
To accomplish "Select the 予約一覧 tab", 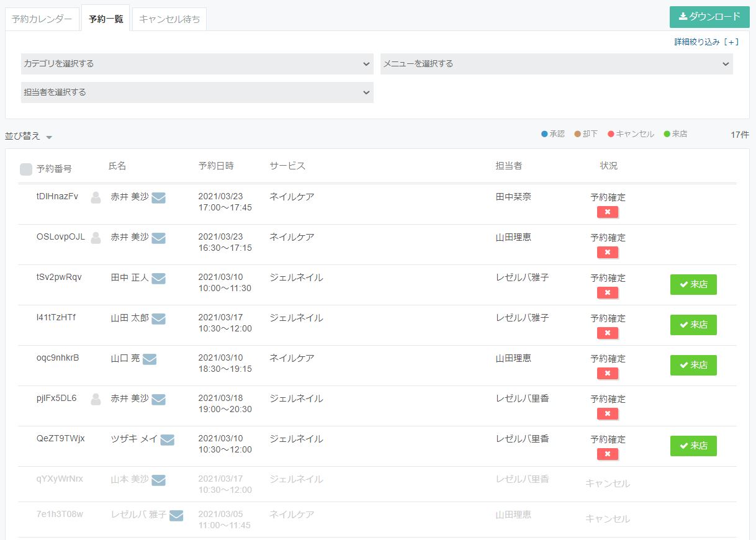I will (x=106, y=19).
